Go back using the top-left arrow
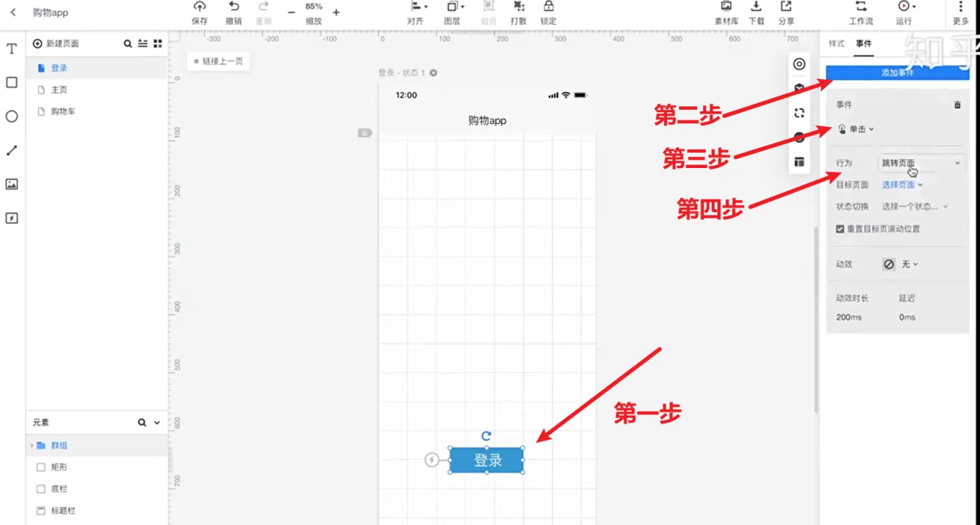 13,13
